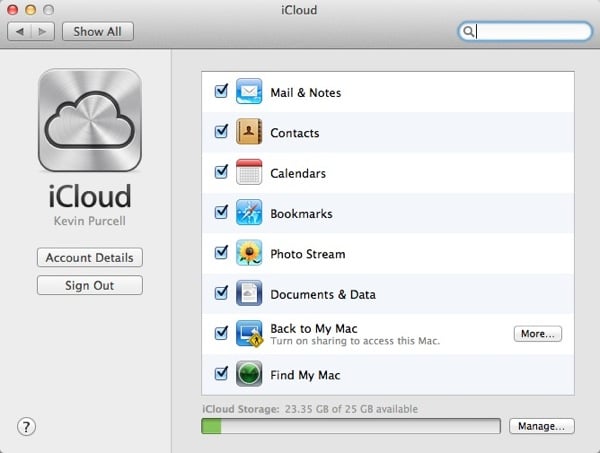This screenshot has width=600, height=453.
Task: Click the Photo Stream sunflower icon
Action: [x=249, y=253]
